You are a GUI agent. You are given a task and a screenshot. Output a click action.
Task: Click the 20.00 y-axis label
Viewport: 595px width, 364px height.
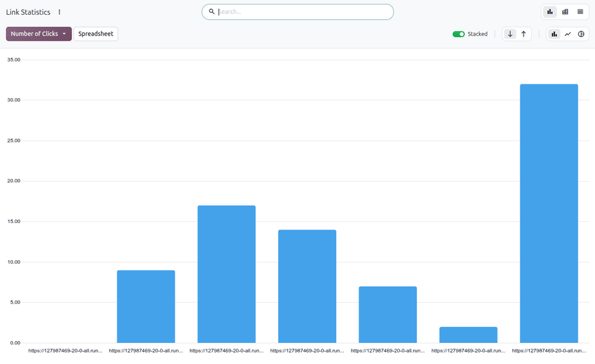pyautogui.click(x=13, y=181)
